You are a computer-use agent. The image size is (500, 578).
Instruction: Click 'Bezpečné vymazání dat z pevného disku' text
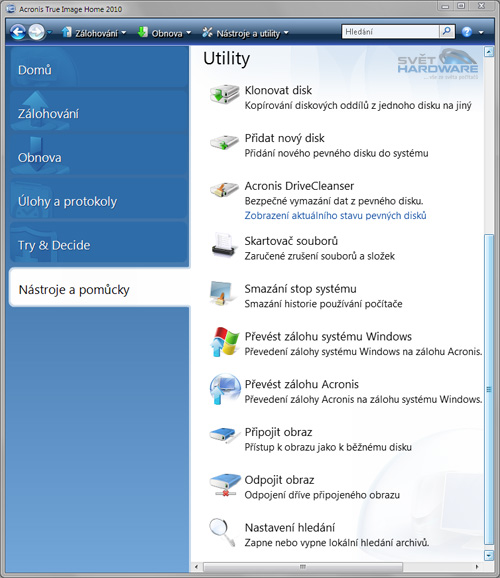point(334,201)
